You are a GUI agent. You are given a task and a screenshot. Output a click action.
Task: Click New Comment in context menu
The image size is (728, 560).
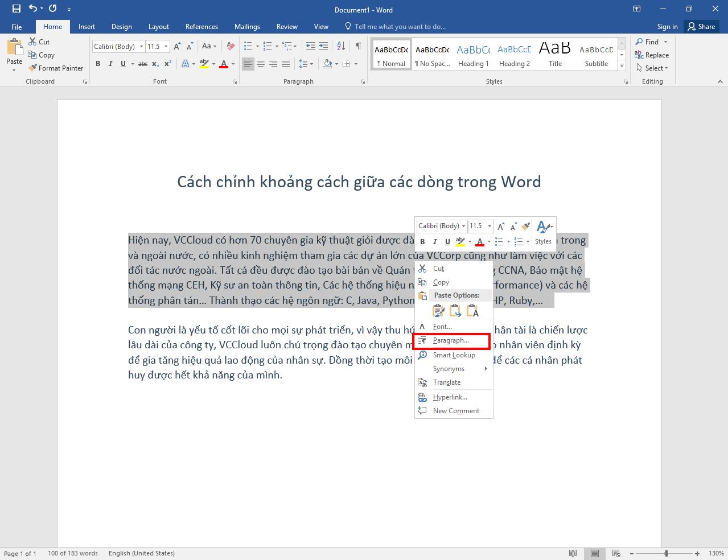coord(454,411)
